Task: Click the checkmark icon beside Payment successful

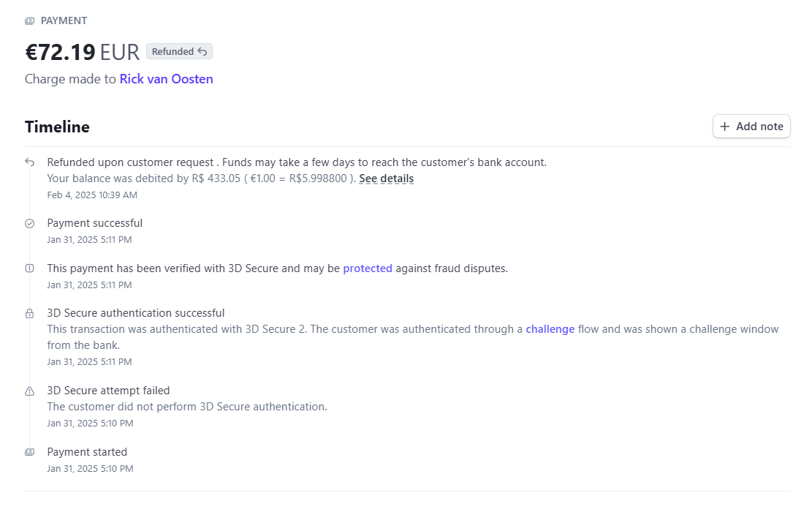Action: click(29, 223)
